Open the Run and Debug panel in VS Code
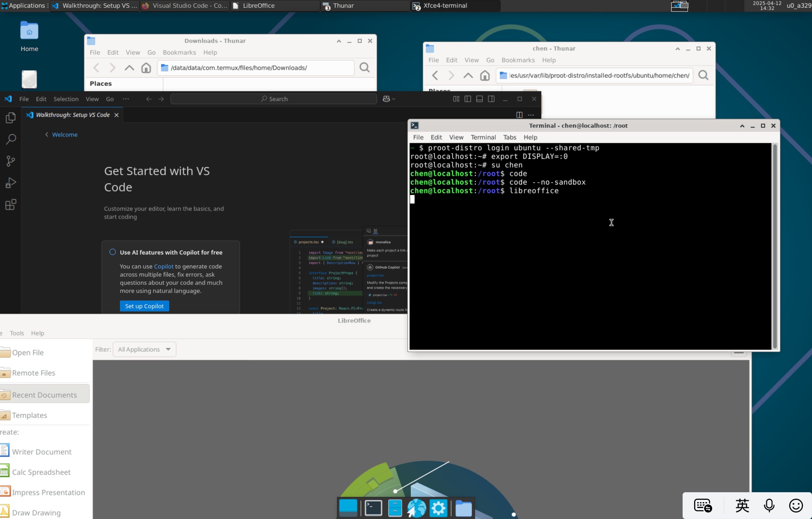This screenshot has width=812, height=519. 10,182
